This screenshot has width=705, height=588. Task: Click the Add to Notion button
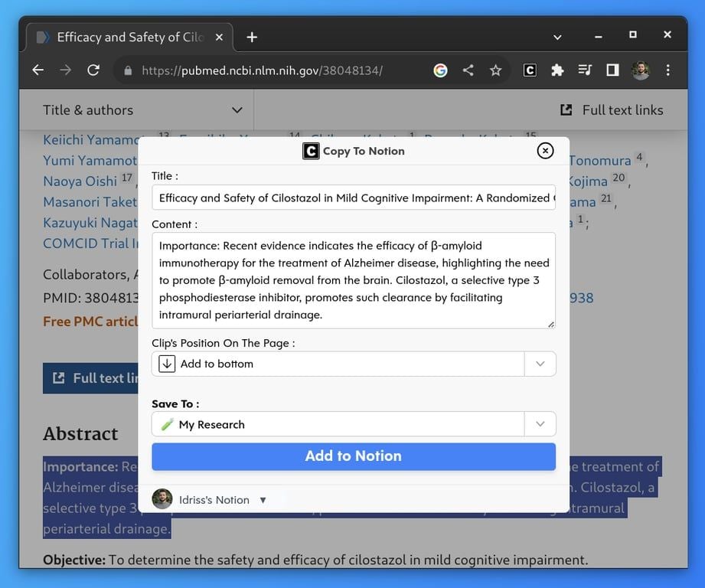(354, 456)
